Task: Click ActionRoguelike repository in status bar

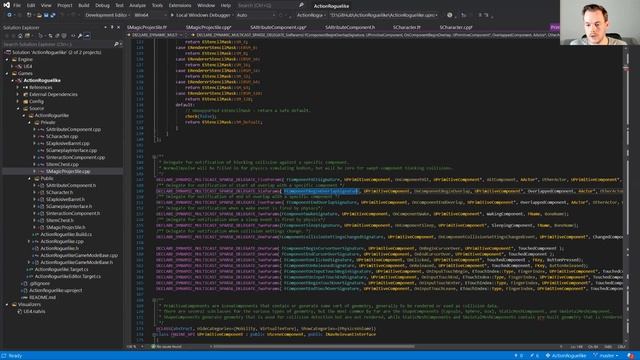Action: click(x=566, y=356)
